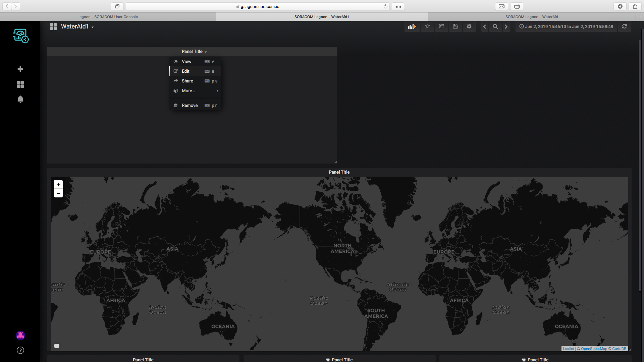Select View in the panel menu

pos(186,62)
